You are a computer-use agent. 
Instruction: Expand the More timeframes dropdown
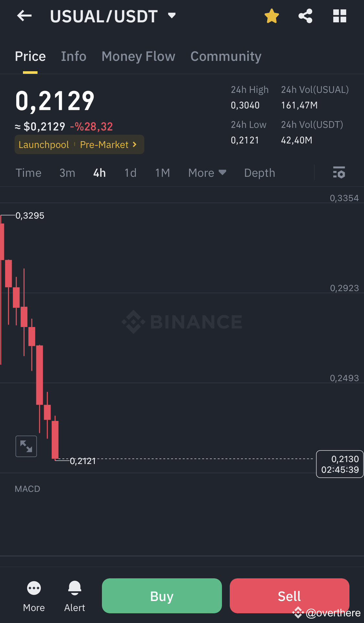coord(207,172)
